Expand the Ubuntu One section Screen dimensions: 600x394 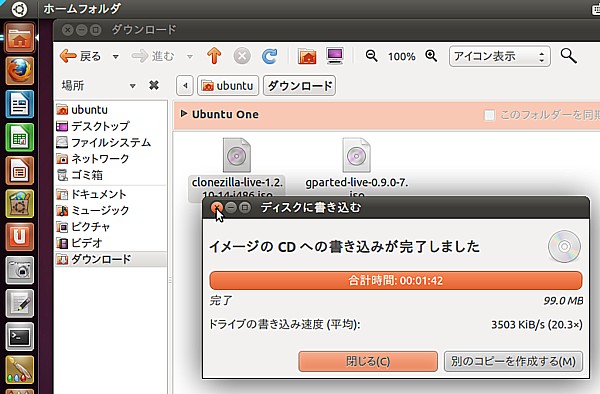184,114
